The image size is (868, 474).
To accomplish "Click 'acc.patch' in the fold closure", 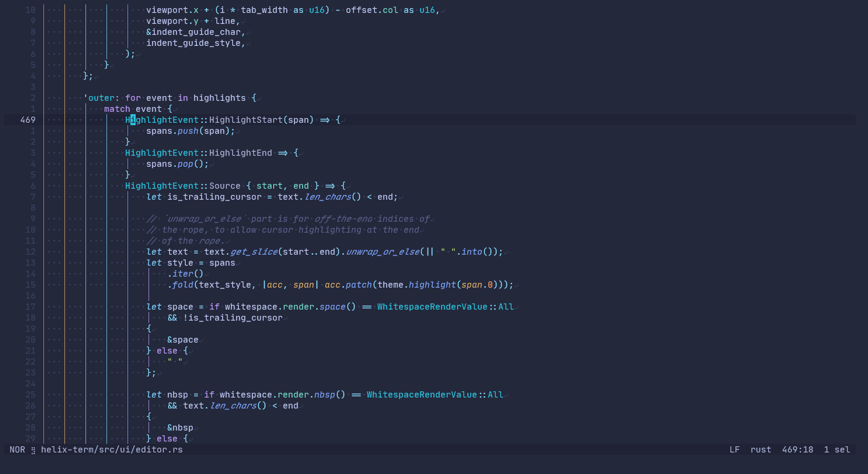I will click(348, 285).
